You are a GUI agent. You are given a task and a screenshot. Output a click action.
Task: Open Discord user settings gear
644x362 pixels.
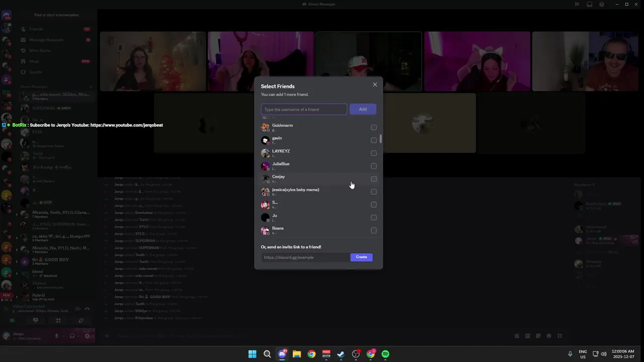point(87,336)
